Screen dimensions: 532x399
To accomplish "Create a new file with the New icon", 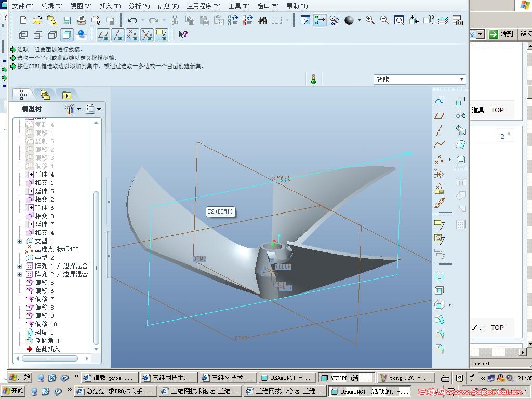I will tap(23, 20).
